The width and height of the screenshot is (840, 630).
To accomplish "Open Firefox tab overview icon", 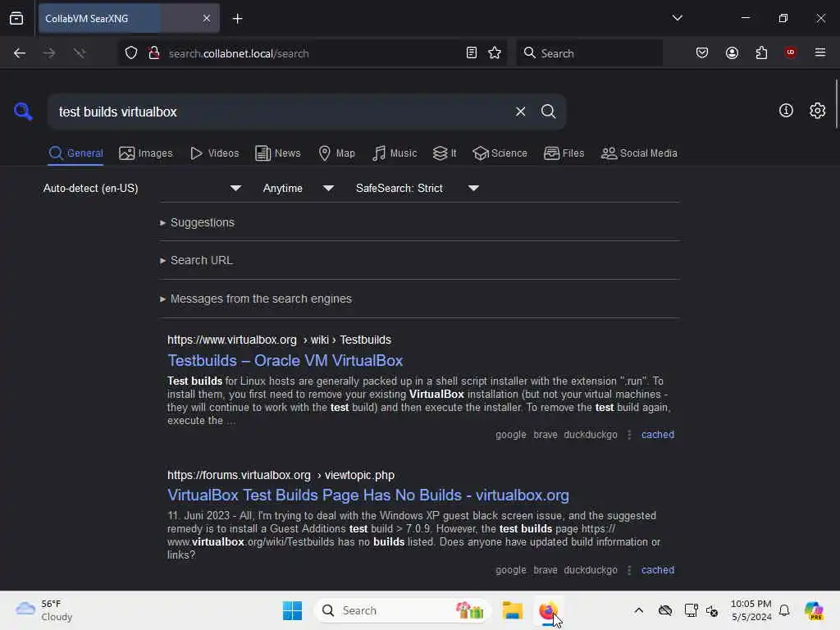I will pos(16,19).
